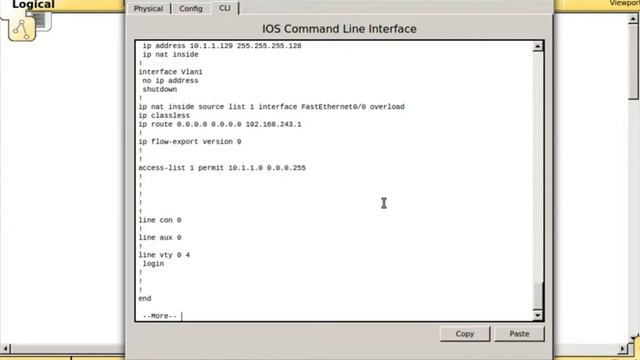Viewport: 640px width, 360px height.
Task: Click the 'line aux 0' text
Action: [x=160, y=238]
